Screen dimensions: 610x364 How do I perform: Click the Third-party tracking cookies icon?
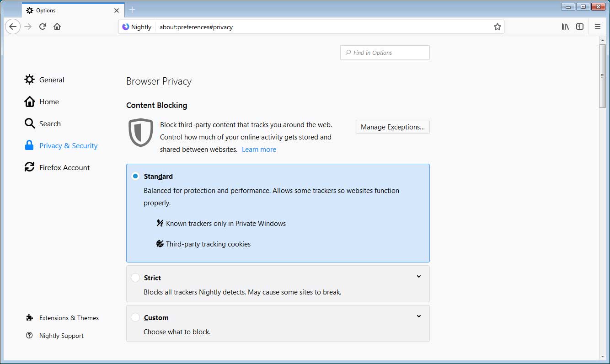[160, 244]
